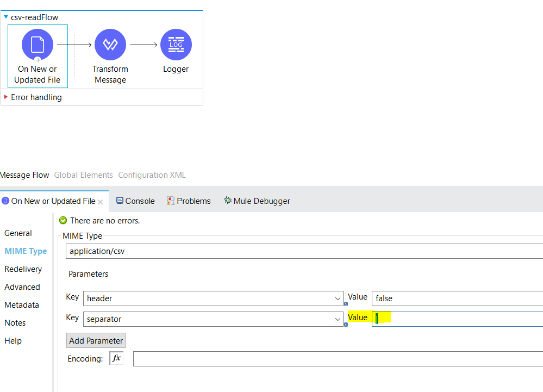Close the On New or Updated File tab
543x392 pixels.
(101, 201)
